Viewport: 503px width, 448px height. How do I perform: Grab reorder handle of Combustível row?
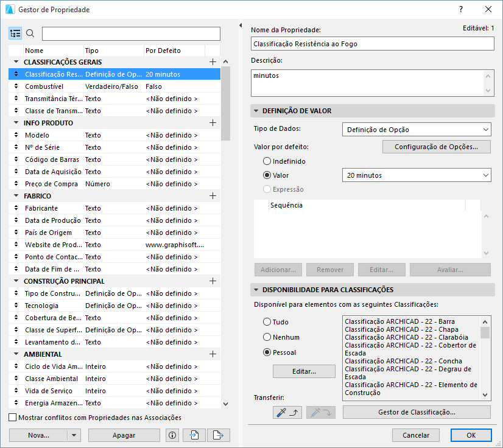(x=16, y=86)
